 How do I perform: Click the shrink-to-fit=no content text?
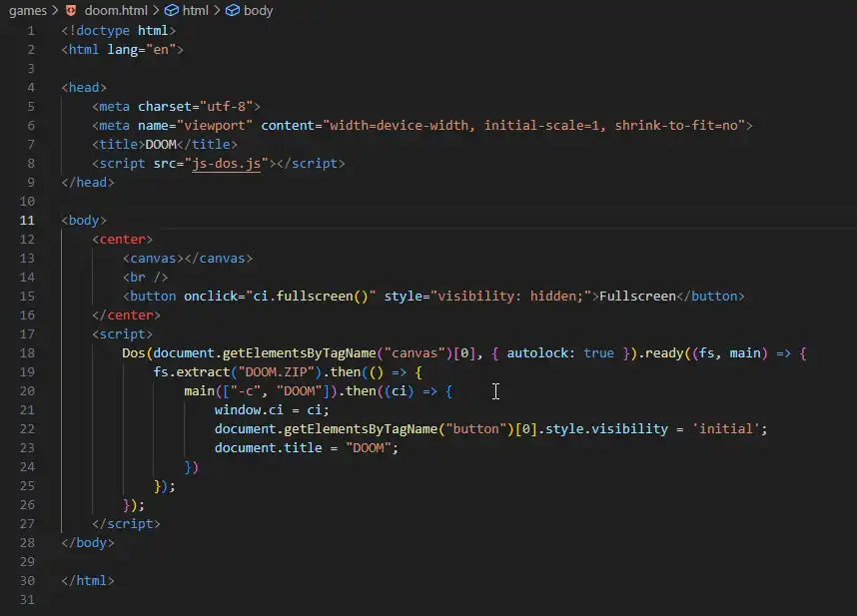click(x=676, y=126)
